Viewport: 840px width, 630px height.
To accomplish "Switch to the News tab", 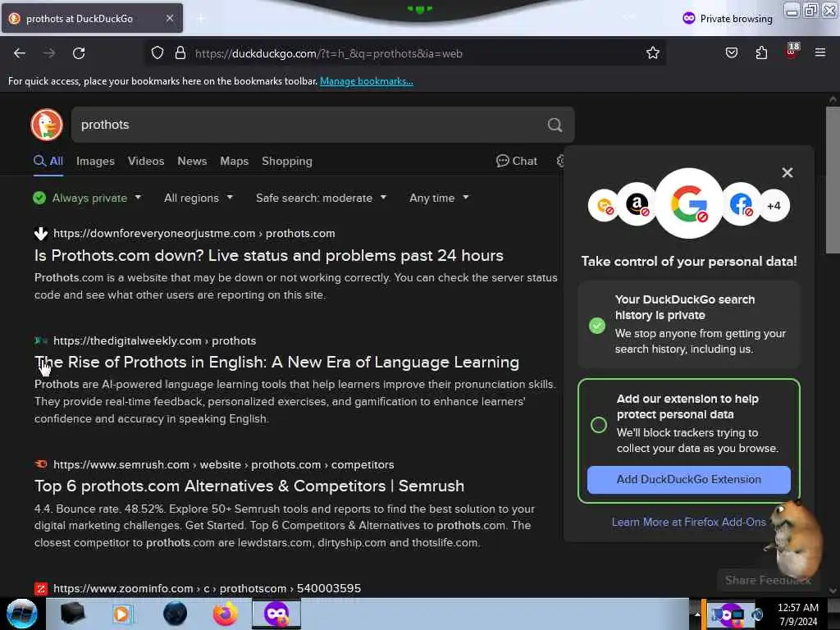I will (192, 161).
